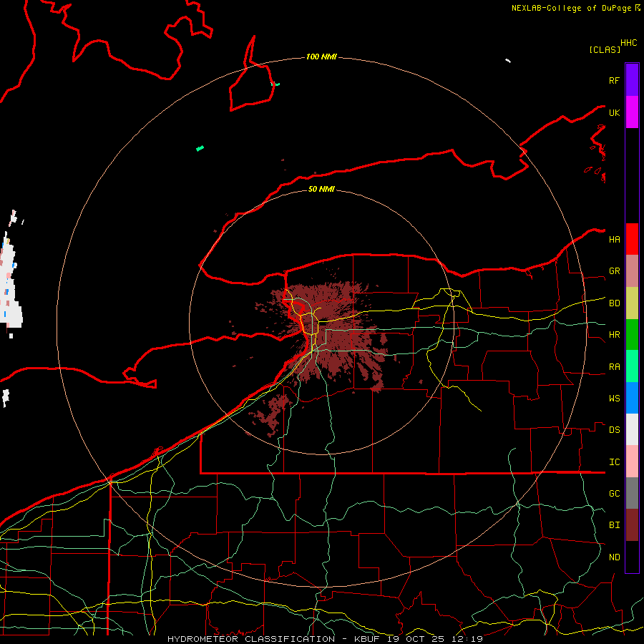Click the black ND legend swatch
Screen dimensions: 644x644
tap(632, 557)
